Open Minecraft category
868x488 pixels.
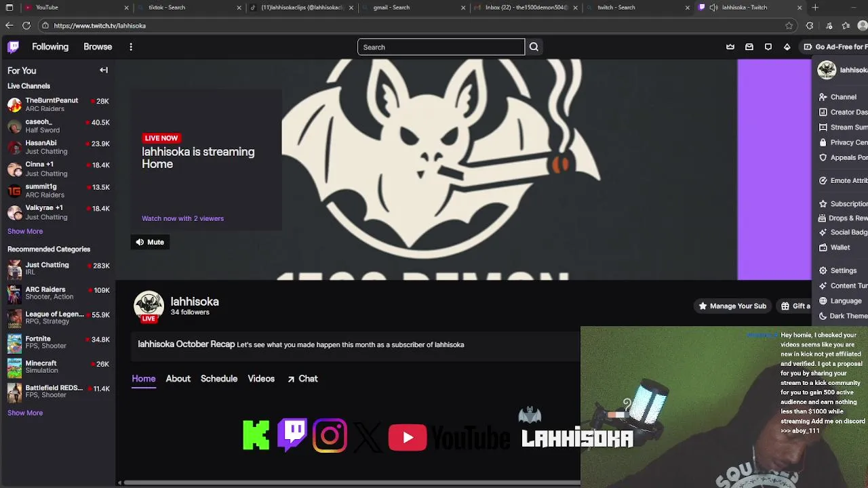click(58, 367)
